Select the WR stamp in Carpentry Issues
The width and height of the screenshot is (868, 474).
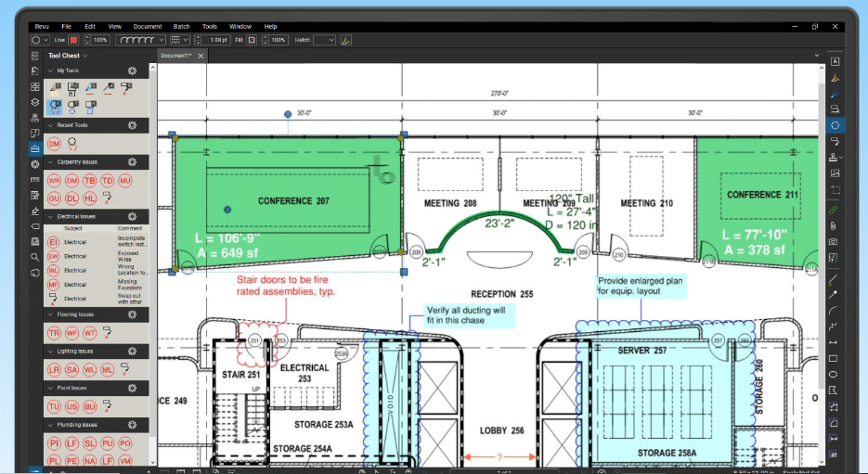pyautogui.click(x=54, y=180)
